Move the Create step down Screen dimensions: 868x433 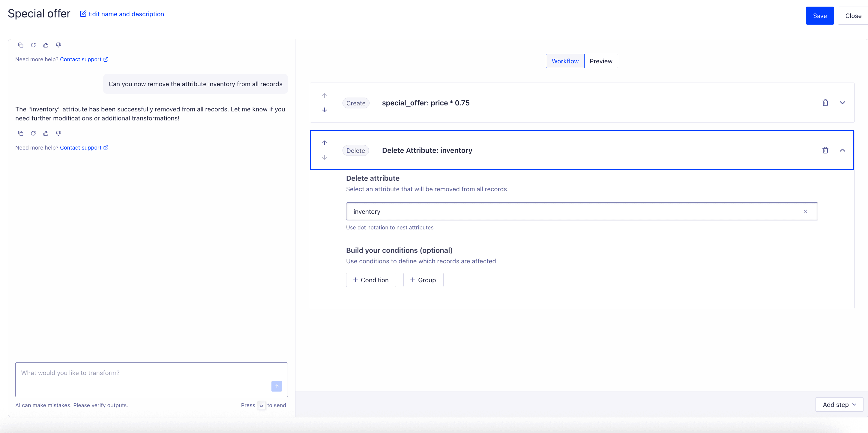(324, 110)
